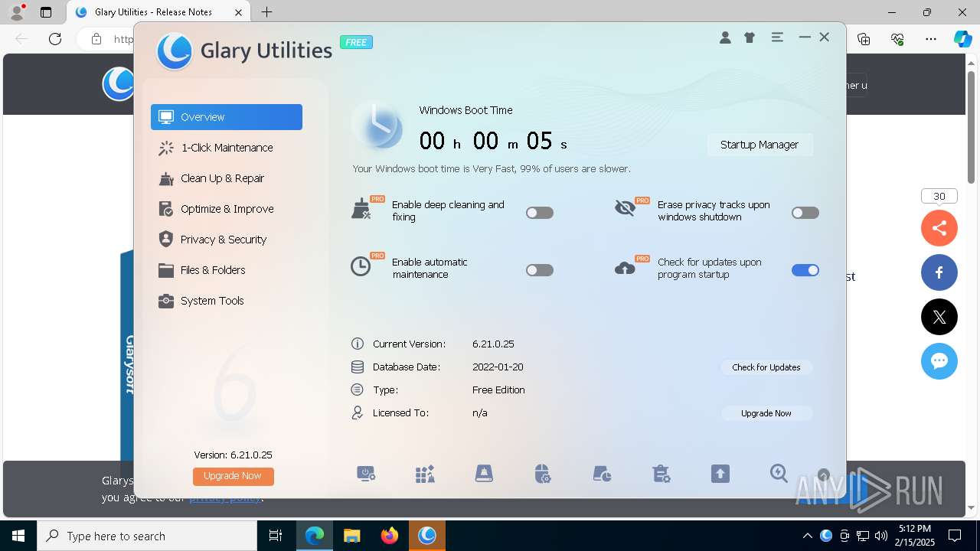The height and width of the screenshot is (551, 980).
Task: Select Overview in the sidebar
Action: tap(227, 117)
